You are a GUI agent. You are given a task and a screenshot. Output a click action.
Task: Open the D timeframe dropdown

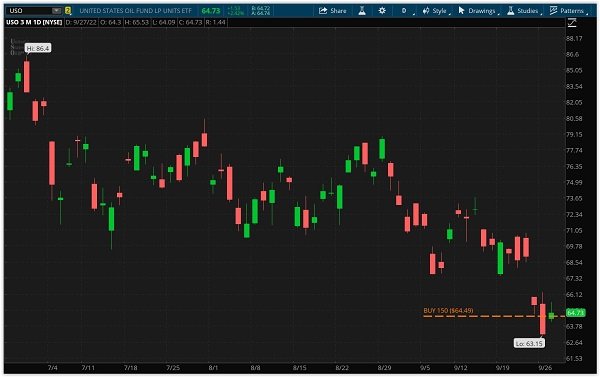[x=405, y=11]
